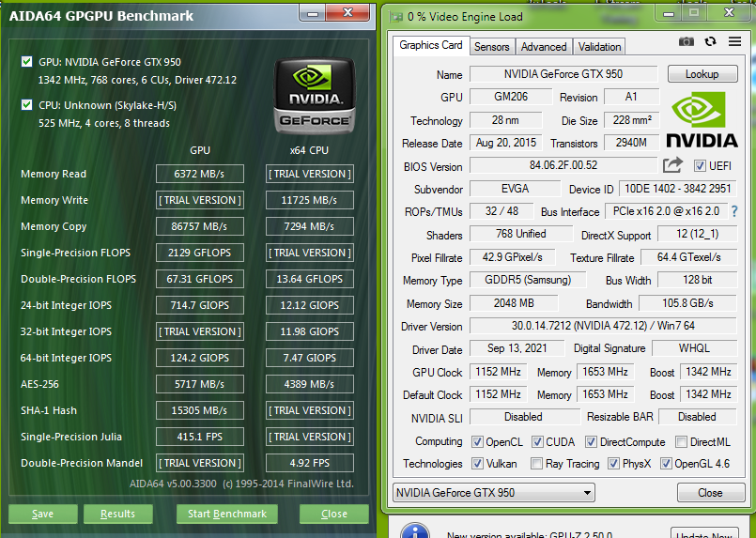Image resolution: width=756 pixels, height=538 pixels.
Task: Click the Digital Signature value WHQL
Action: tap(695, 348)
